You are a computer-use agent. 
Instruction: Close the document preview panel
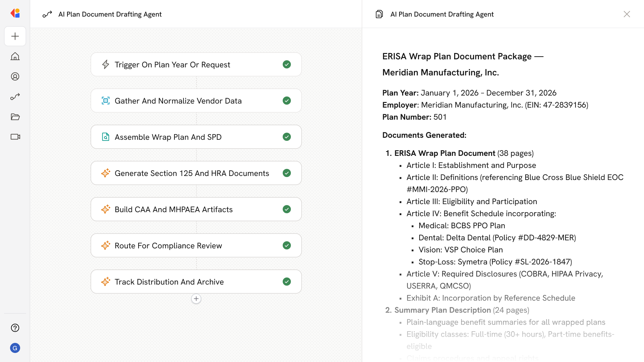[627, 14]
